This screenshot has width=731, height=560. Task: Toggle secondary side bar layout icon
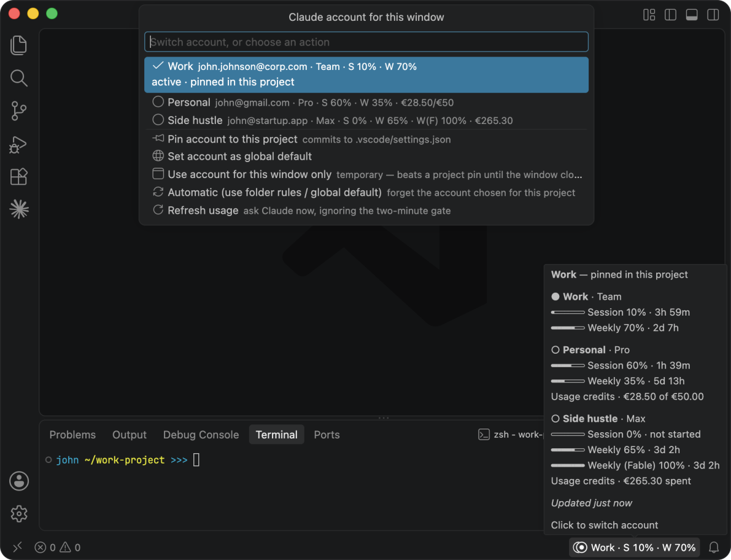(713, 15)
